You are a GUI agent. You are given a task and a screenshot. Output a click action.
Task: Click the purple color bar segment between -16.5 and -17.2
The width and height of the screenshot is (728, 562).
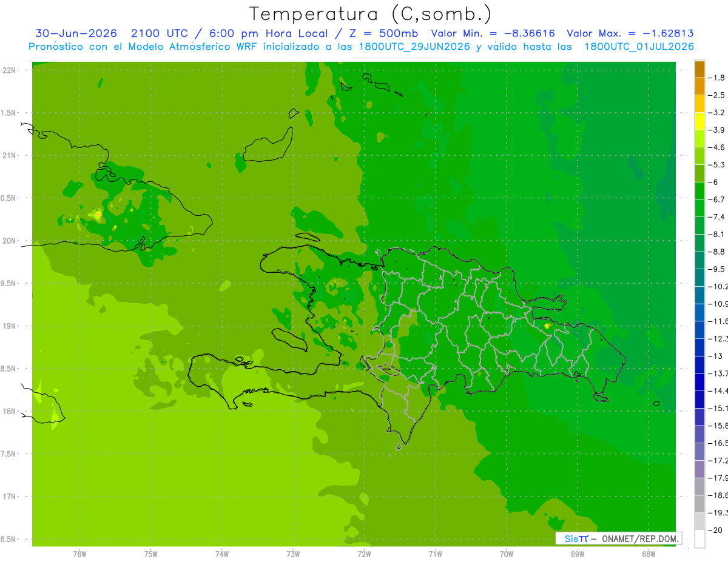[x=699, y=452]
